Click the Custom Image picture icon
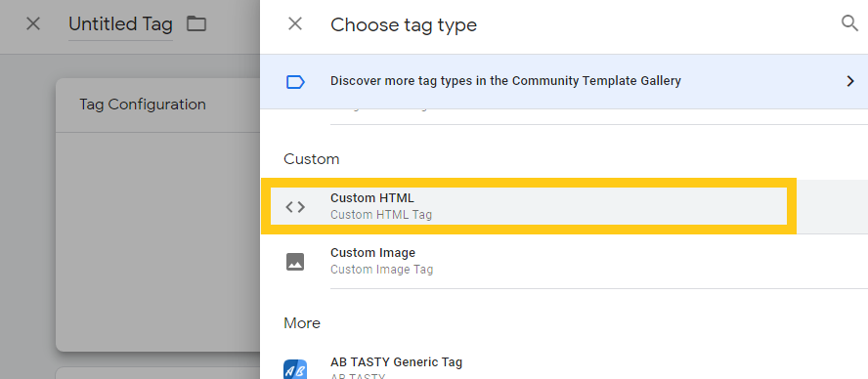The height and width of the screenshot is (379, 868). click(295, 261)
